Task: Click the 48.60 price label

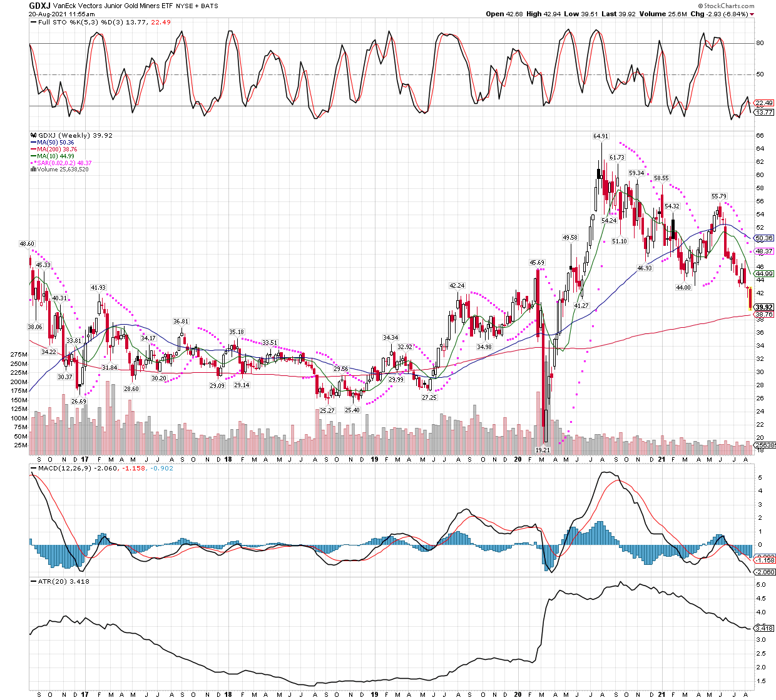Action: 27,244
